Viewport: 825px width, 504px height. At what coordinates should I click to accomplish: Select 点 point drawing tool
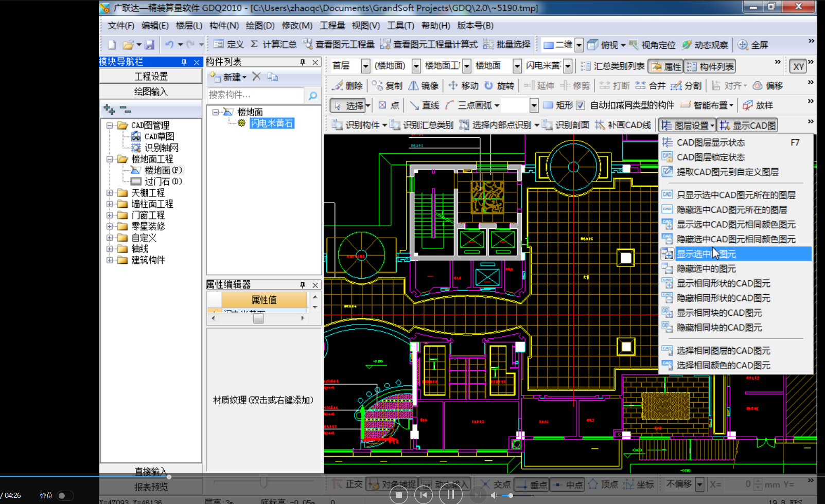coord(389,105)
